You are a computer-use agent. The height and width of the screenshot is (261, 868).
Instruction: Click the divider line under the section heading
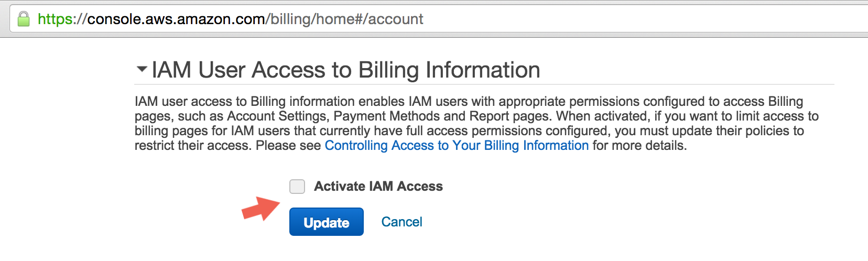pos(484,84)
